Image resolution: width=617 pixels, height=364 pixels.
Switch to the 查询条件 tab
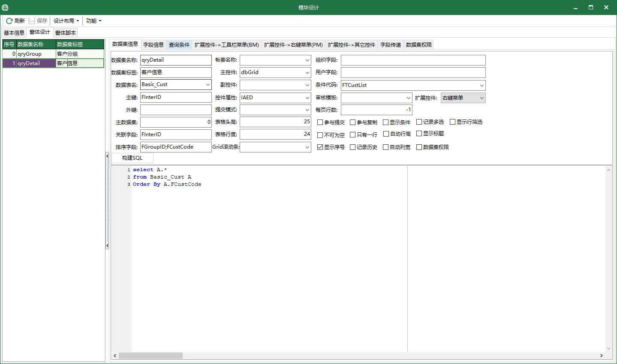pyautogui.click(x=179, y=45)
